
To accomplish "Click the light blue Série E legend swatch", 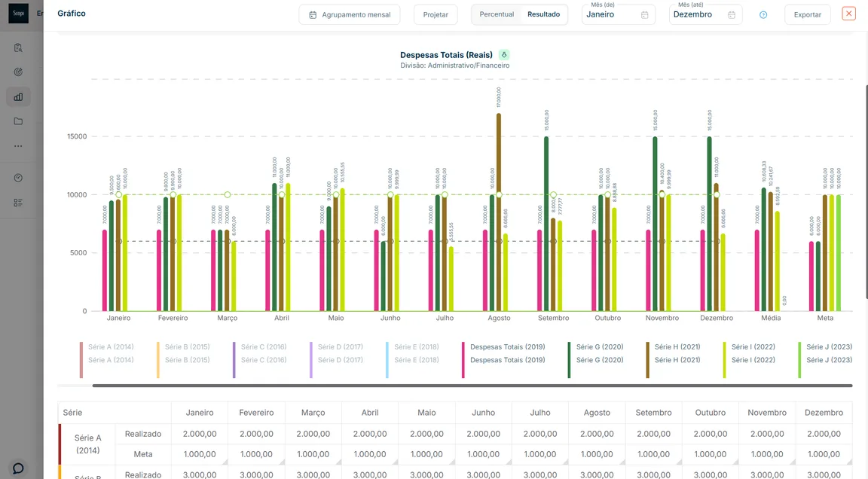I will pyautogui.click(x=387, y=360).
